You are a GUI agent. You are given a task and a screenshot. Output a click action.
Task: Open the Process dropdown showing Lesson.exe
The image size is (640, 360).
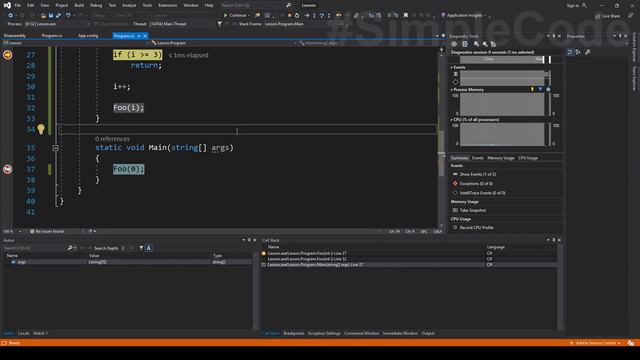coord(57,24)
